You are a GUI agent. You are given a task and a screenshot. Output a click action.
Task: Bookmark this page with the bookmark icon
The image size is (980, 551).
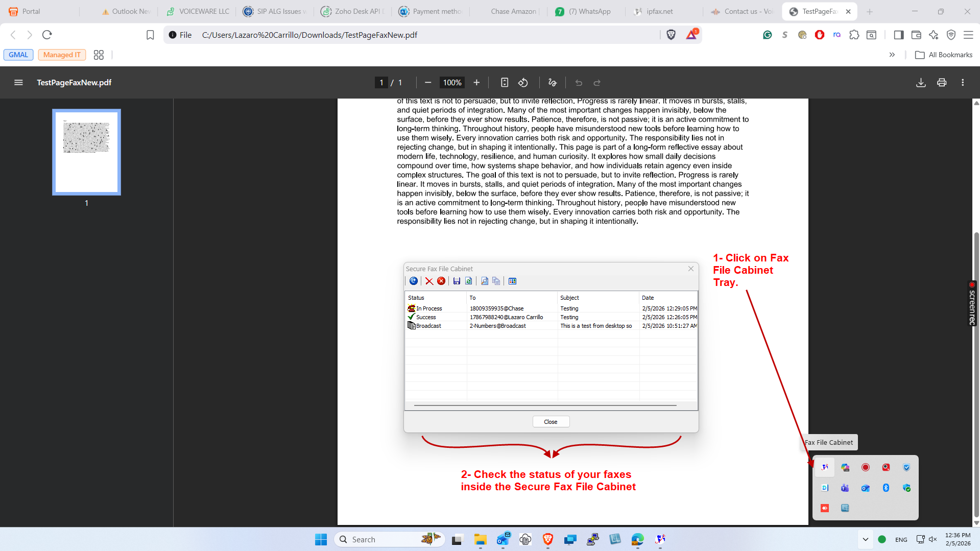click(x=150, y=35)
